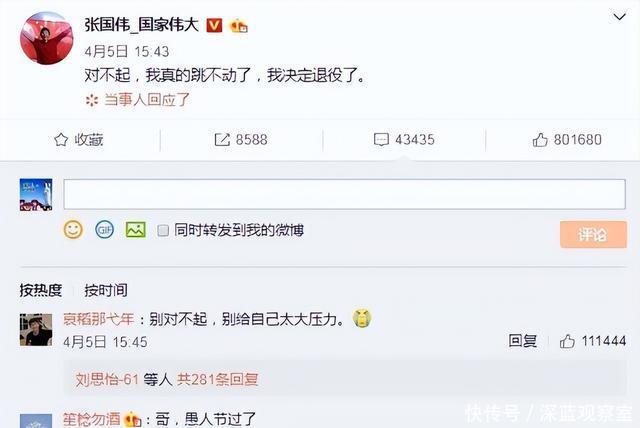The height and width of the screenshot is (428, 640).
Task: Sort comments by 按时间
Action: [x=106, y=290]
